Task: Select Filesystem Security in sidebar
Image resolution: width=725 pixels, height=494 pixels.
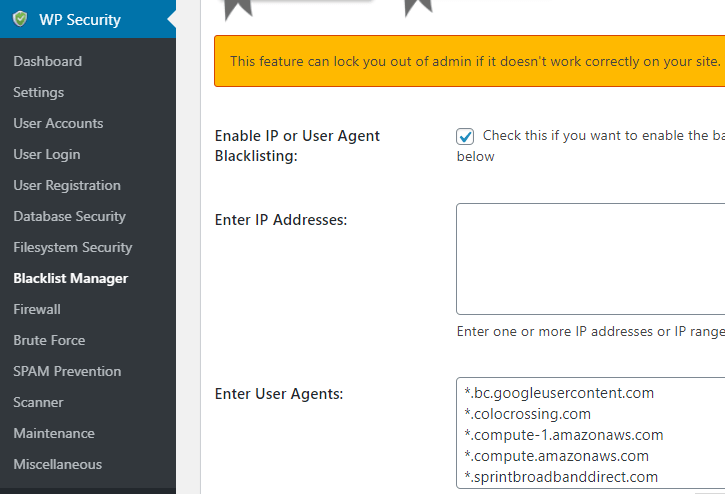Action: pyautogui.click(x=73, y=247)
